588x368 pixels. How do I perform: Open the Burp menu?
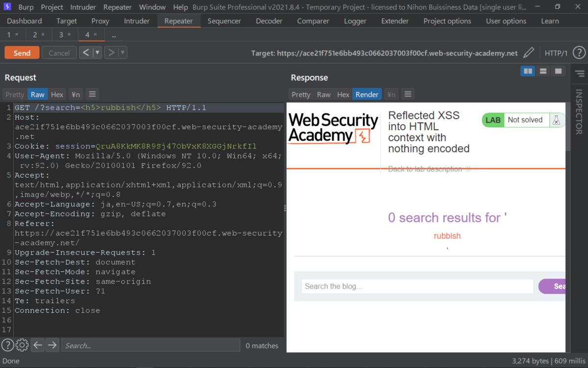click(x=26, y=7)
